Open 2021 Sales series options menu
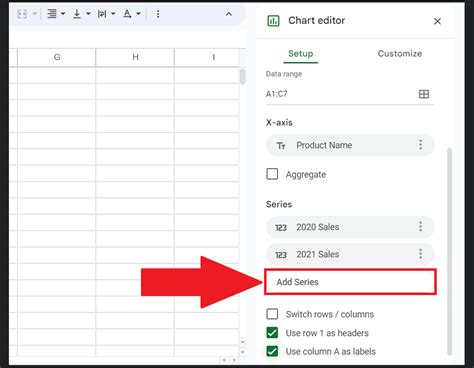 421,254
